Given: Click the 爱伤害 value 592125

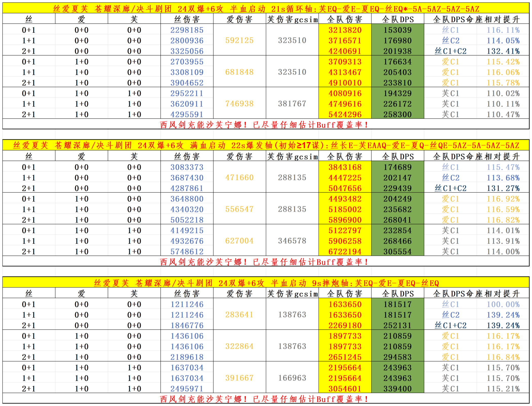Looking at the screenshot, I should (240, 40).
